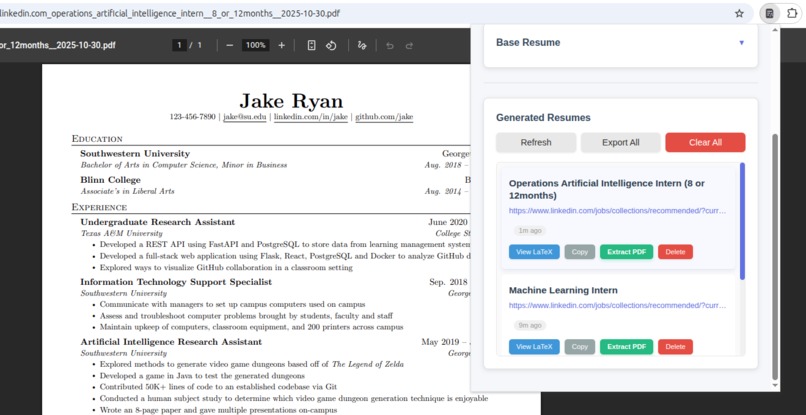
Task: Toggle fit to page icon
Action: (311, 45)
